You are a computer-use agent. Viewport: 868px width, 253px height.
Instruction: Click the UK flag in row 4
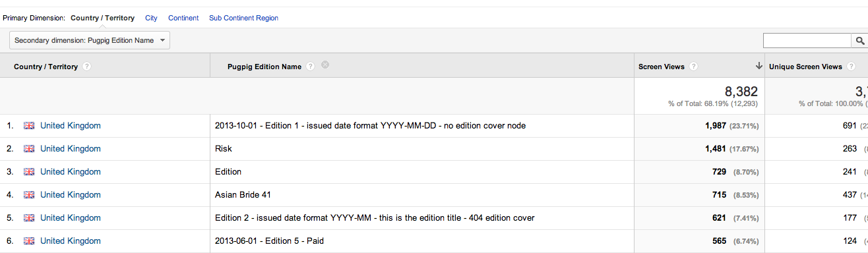[29, 194]
